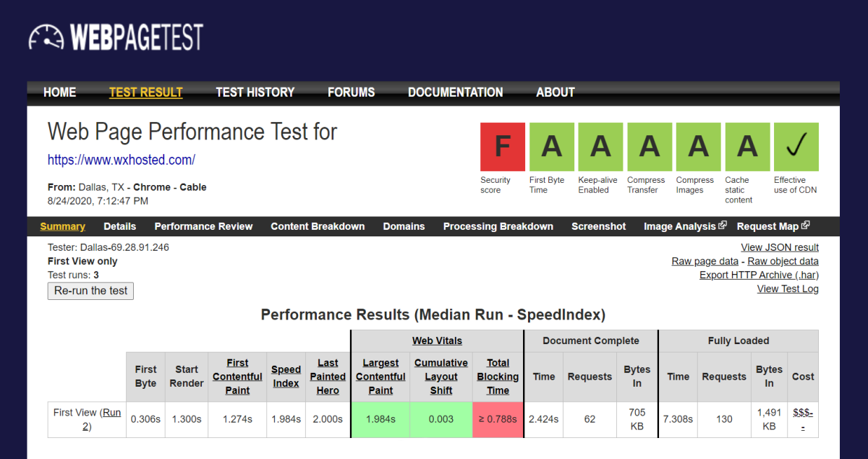The image size is (868, 459).
Task: Click Last Painted Hero column header link
Action: (x=328, y=377)
